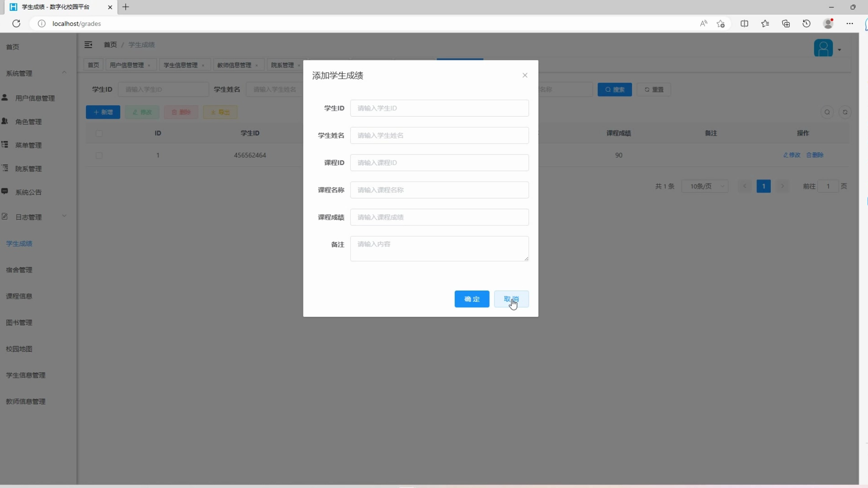Reload the browser page

(x=16, y=23)
